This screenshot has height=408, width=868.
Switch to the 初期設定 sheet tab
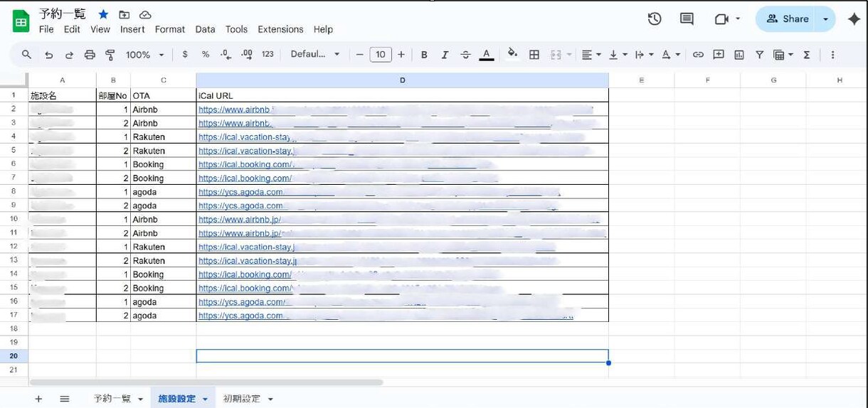coord(241,399)
